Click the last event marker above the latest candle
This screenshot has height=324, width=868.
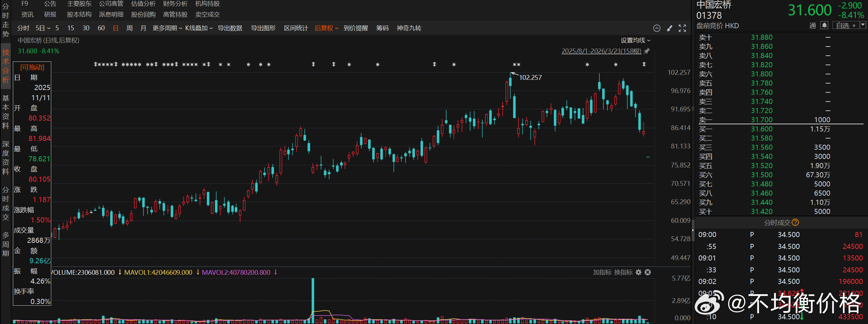(x=644, y=64)
